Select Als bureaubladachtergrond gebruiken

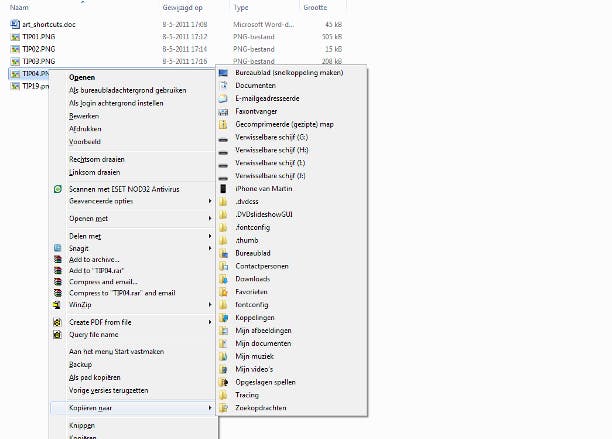pos(128,90)
